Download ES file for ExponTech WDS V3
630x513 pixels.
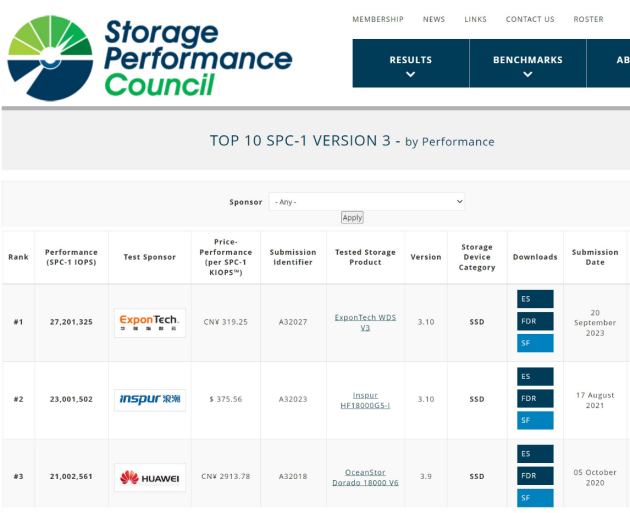tap(534, 299)
